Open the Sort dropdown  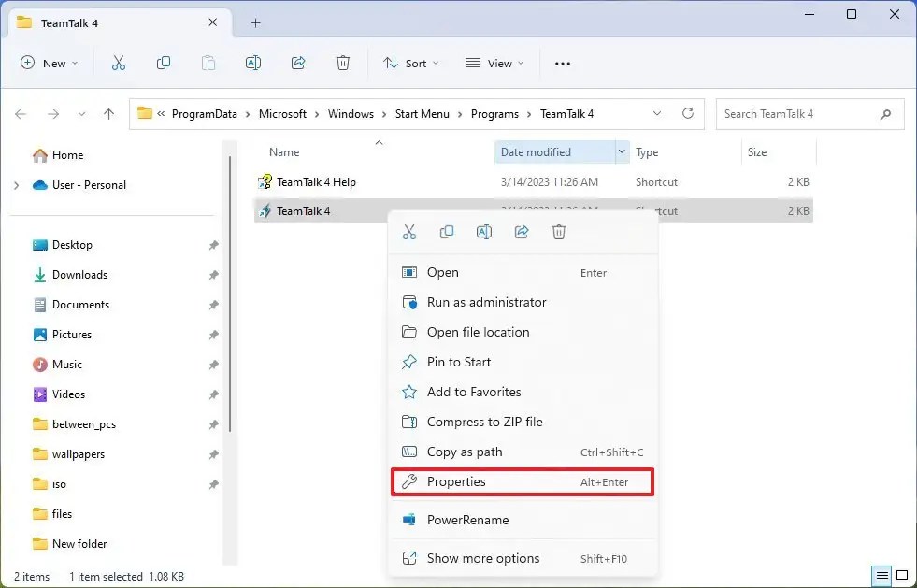[x=411, y=63]
